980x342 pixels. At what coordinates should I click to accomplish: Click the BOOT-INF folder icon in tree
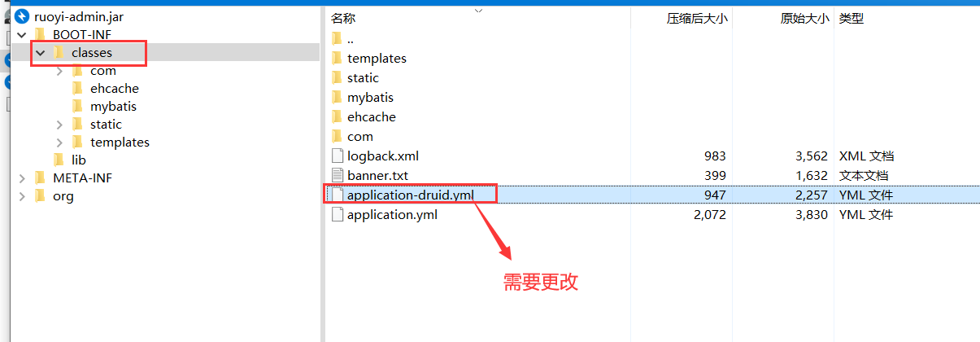pyautogui.click(x=41, y=34)
